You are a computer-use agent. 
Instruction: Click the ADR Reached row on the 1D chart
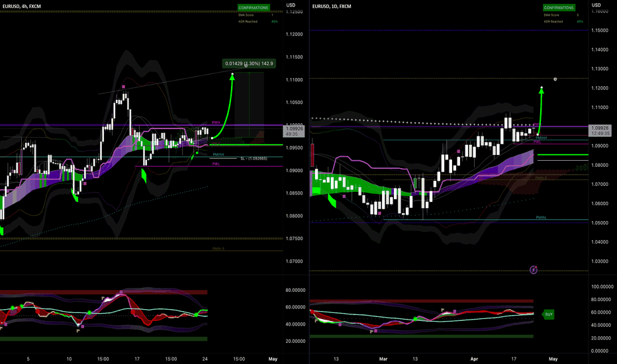(563, 22)
